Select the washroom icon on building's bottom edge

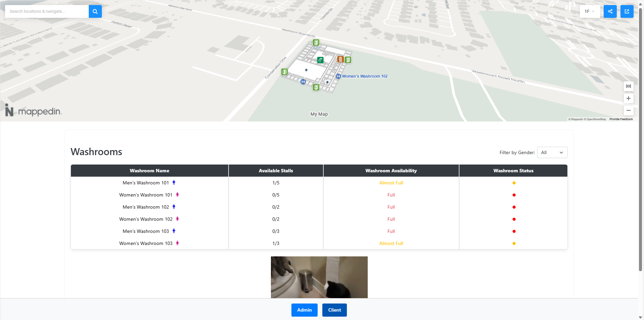[303, 81]
